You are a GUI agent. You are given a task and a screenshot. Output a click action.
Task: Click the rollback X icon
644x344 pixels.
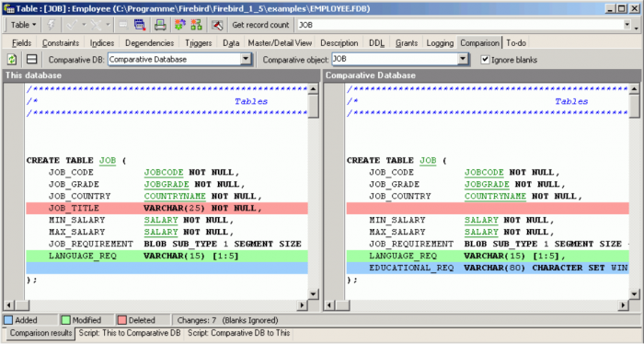[x=96, y=25]
